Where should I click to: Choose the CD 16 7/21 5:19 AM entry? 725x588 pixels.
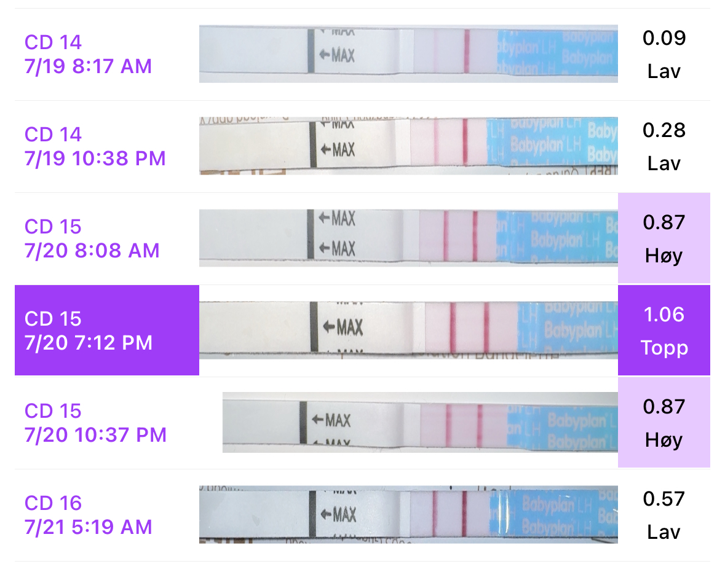pos(88,515)
